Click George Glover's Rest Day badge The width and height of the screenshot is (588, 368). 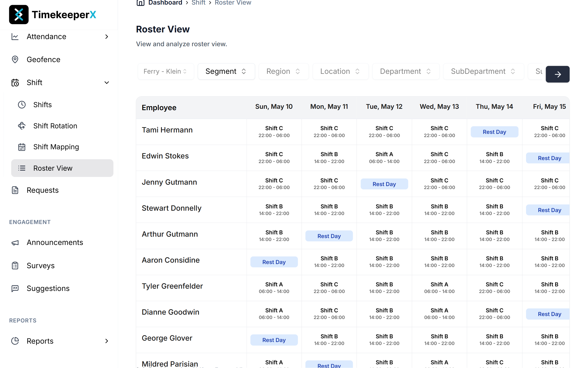[x=274, y=340]
